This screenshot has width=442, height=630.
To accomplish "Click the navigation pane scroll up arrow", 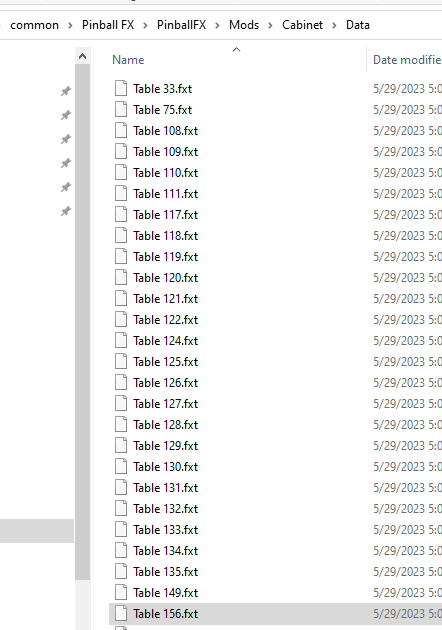I will tap(82, 56).
